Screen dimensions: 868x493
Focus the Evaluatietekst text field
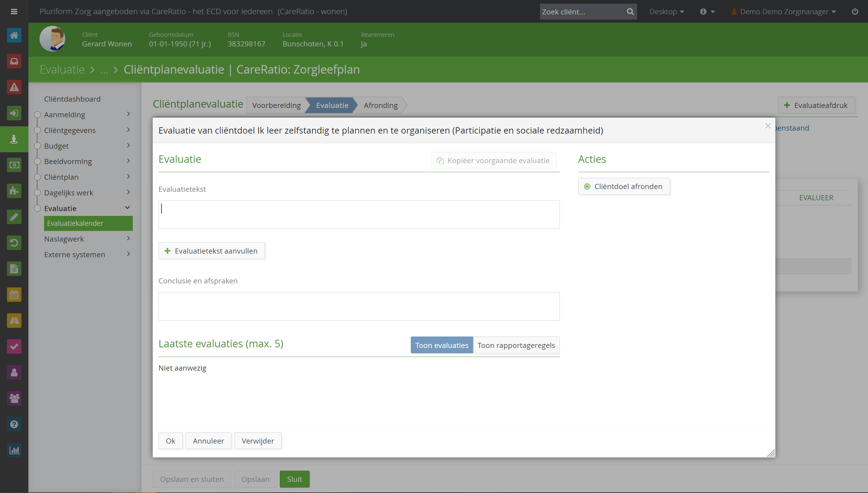[359, 214]
